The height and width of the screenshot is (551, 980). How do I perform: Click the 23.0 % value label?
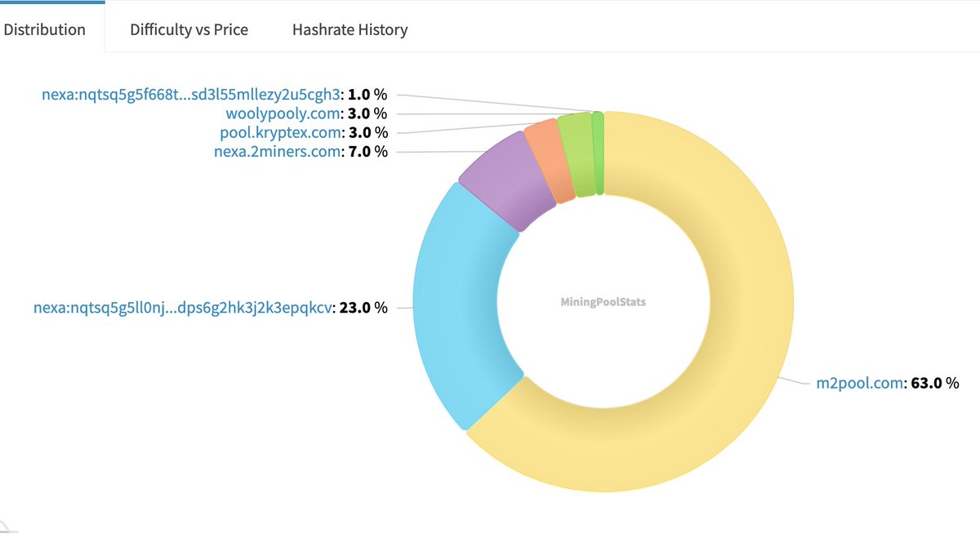(363, 308)
